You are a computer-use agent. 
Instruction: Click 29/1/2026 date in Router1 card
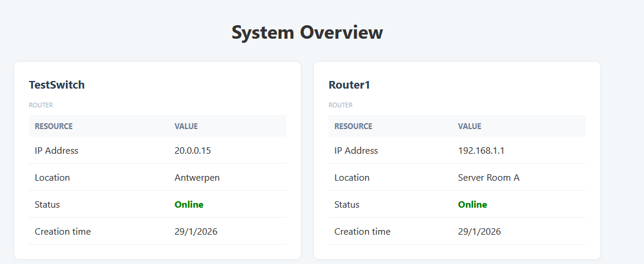(479, 232)
